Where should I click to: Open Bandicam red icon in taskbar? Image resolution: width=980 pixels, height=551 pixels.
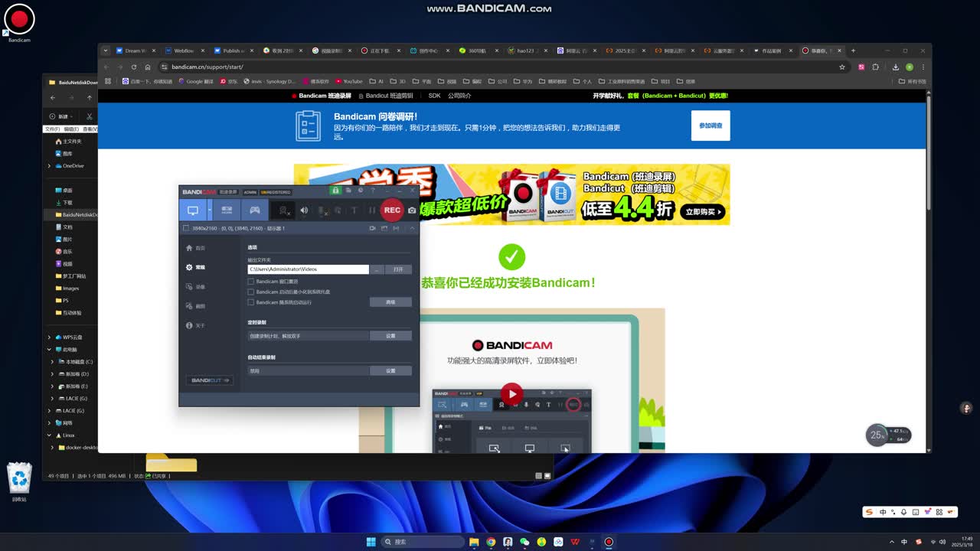[609, 542]
